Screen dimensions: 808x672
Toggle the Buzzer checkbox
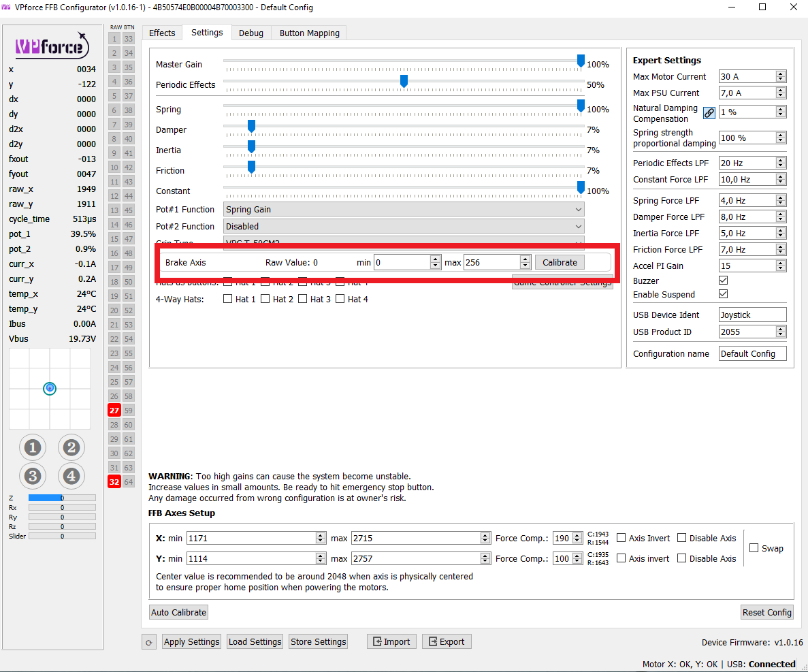tap(724, 281)
